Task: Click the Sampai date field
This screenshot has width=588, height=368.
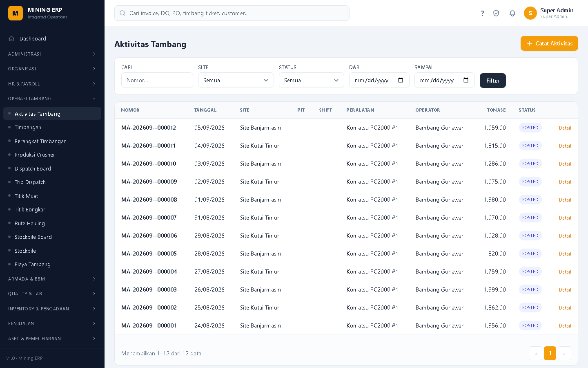Action: coord(445,80)
